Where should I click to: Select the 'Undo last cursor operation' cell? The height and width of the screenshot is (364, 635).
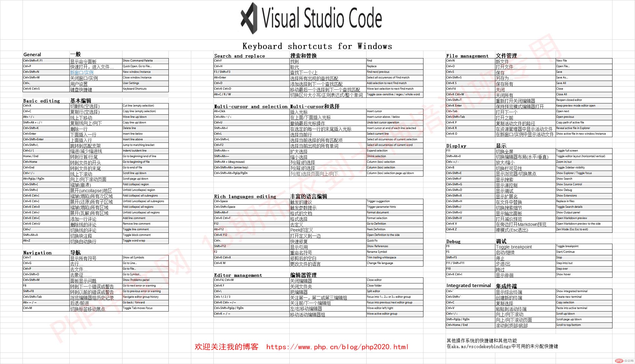coord(395,123)
